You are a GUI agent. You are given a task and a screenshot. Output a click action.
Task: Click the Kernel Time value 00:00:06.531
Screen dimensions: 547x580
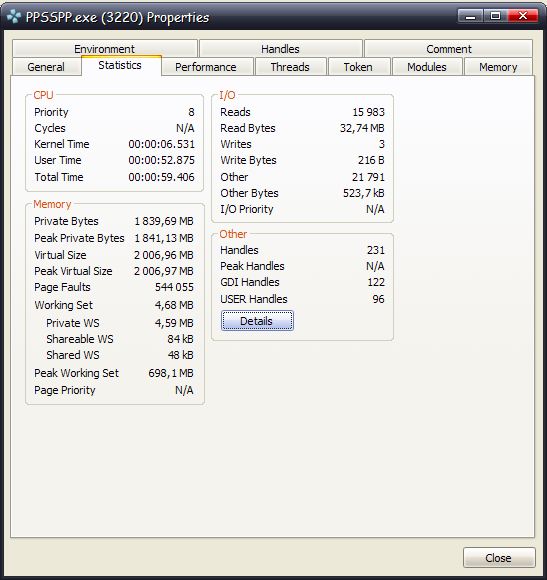[161, 144]
